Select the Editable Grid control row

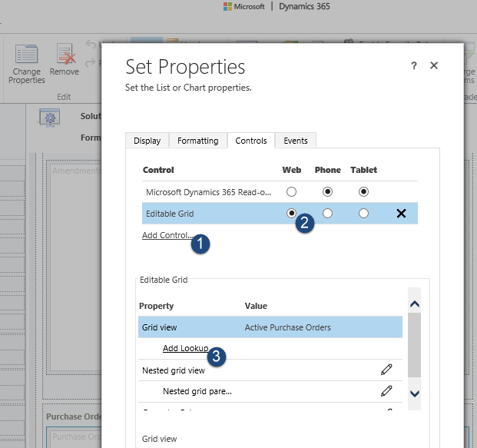click(280, 214)
